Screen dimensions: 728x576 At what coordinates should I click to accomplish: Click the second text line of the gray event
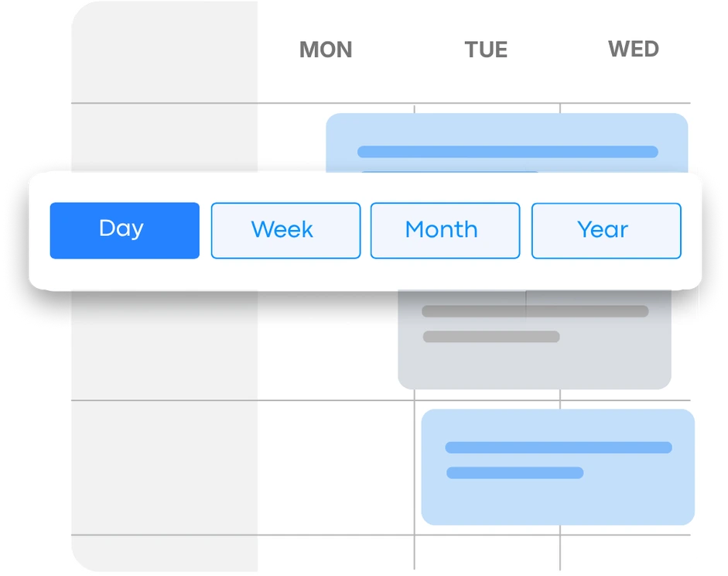click(x=492, y=337)
